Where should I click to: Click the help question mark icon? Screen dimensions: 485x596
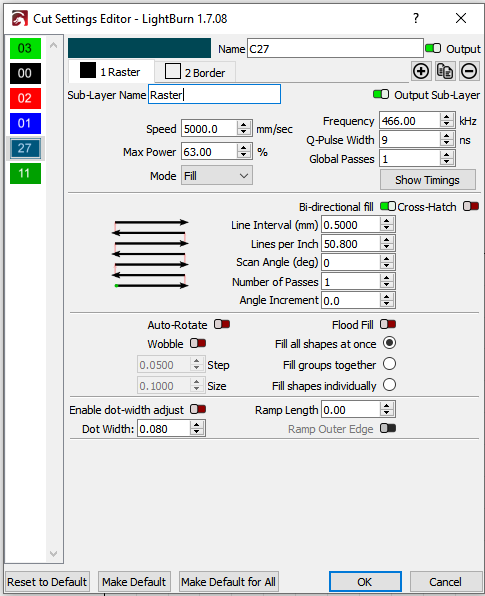pos(416,18)
